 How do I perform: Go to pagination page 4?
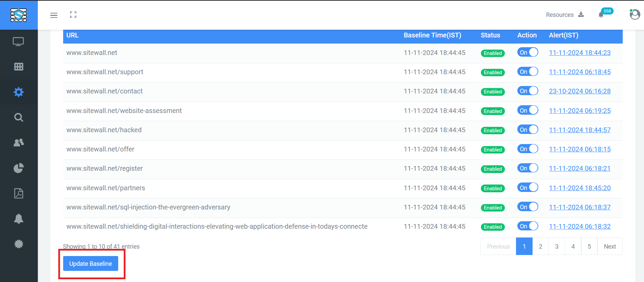point(573,246)
